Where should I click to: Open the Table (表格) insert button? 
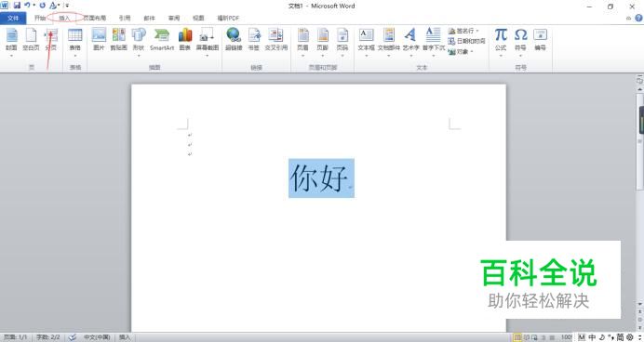click(74, 40)
